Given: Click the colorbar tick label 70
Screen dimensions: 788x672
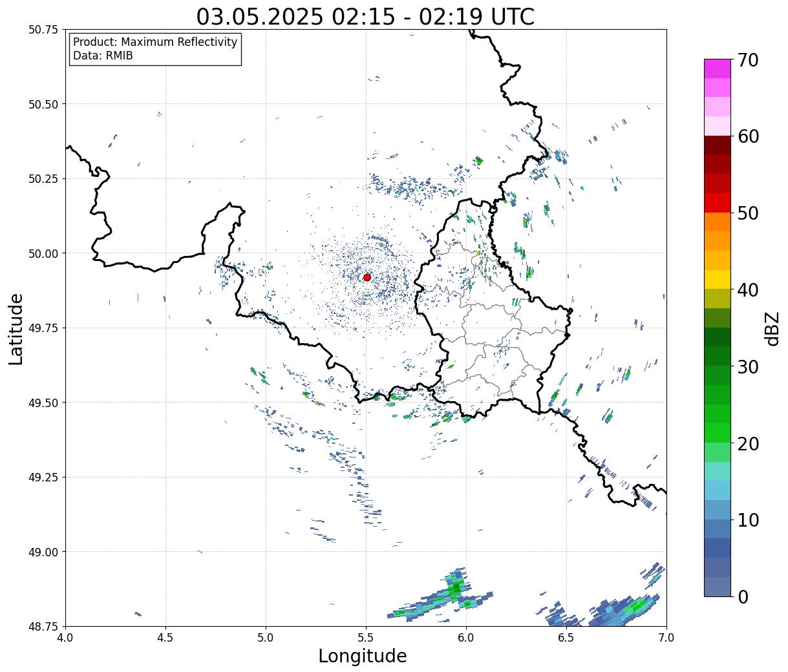Looking at the screenshot, I should coord(747,60).
